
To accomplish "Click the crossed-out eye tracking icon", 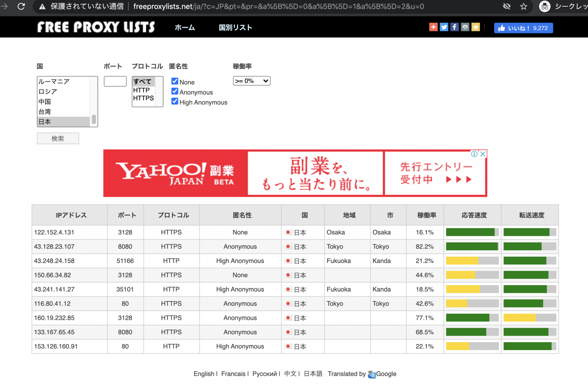I will click(507, 6).
